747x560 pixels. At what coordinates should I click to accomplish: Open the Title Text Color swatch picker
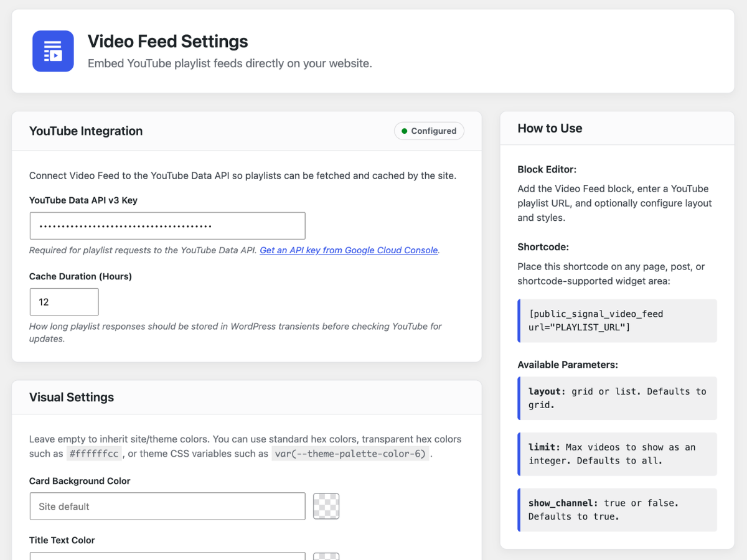[326, 556]
